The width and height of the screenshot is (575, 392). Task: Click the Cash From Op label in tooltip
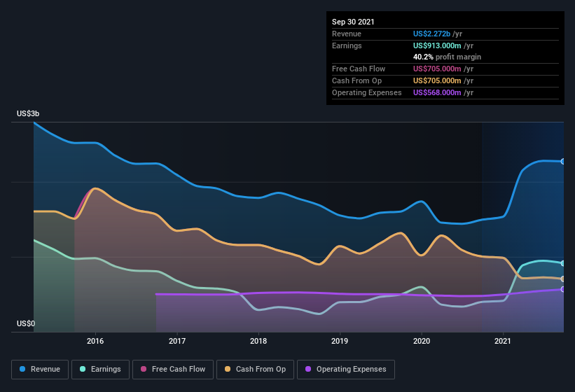coord(356,80)
